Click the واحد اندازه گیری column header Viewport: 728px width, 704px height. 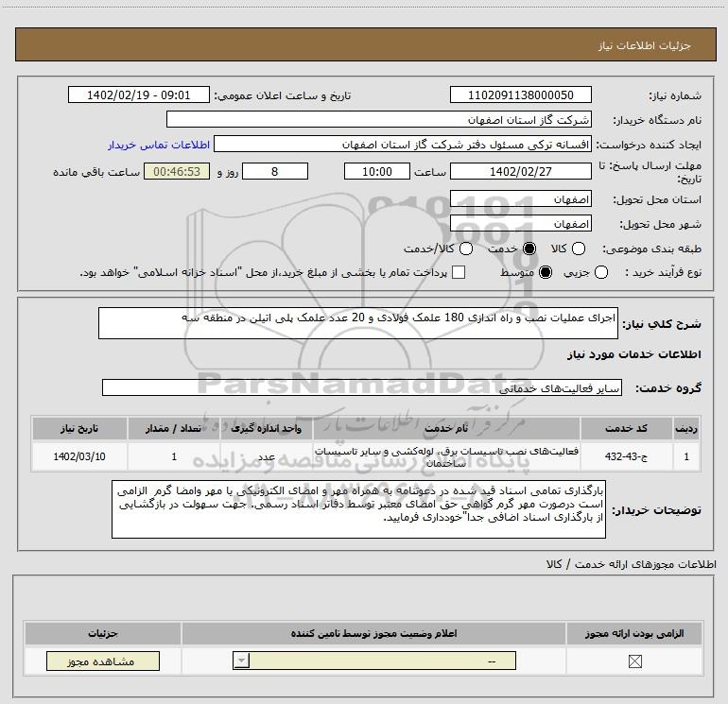(x=267, y=428)
